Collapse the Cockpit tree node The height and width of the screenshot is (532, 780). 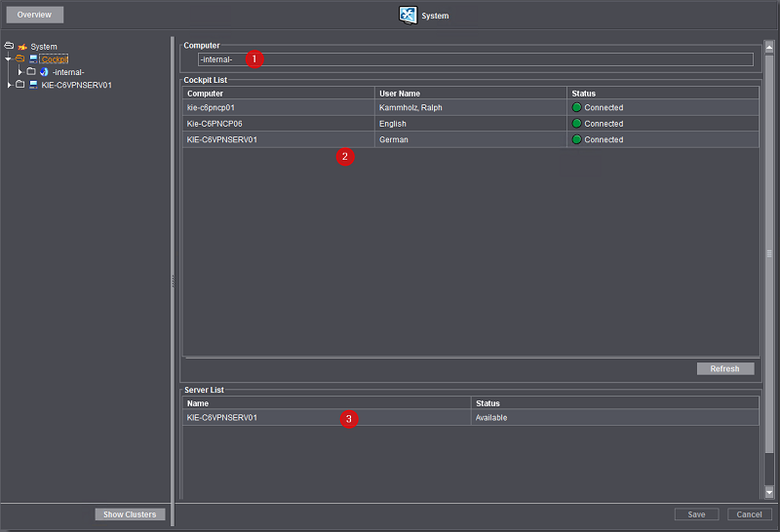[x=9, y=59]
